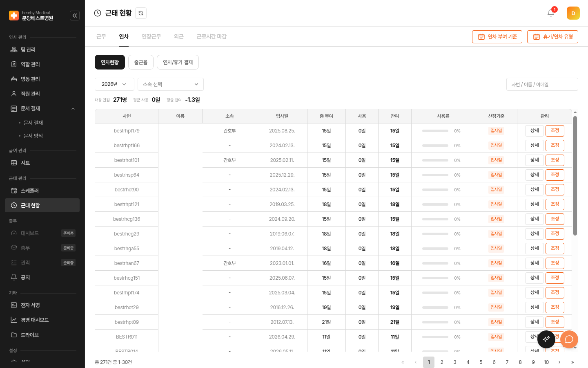Open user profile avatar D
Viewport: 588px width, 368px height.
pos(573,13)
